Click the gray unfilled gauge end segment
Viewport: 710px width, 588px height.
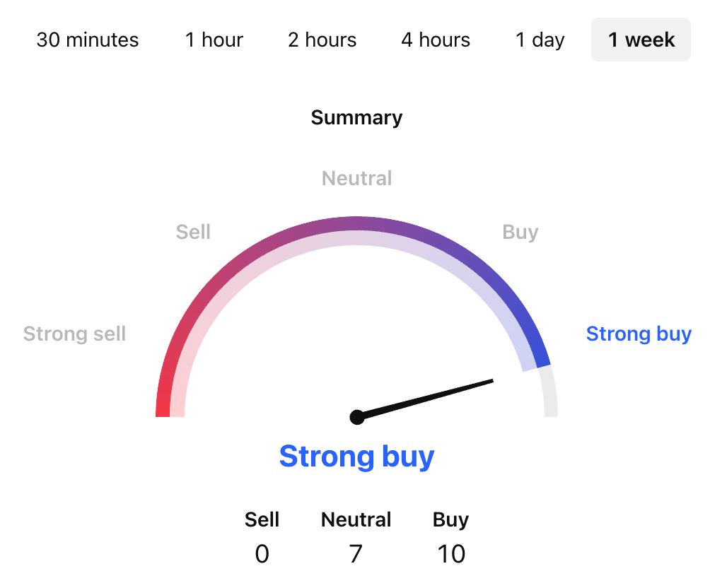click(x=549, y=394)
